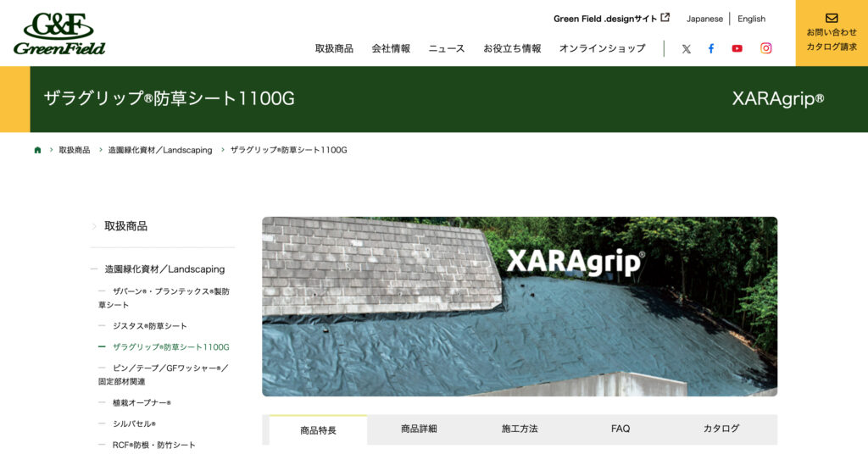This screenshot has width=868, height=454.
Task: Select the FAQ tab
Action: [620, 429]
